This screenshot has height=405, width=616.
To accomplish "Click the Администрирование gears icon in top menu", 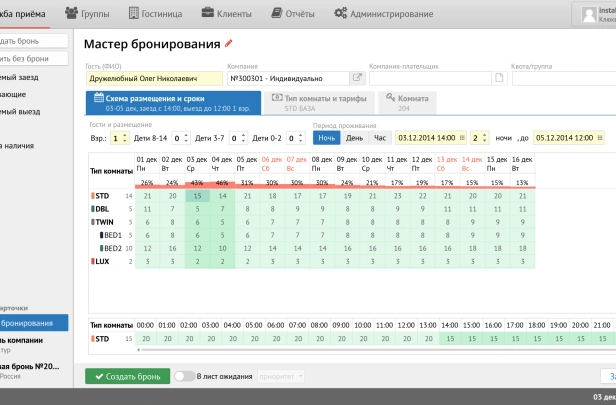I will coord(341,13).
